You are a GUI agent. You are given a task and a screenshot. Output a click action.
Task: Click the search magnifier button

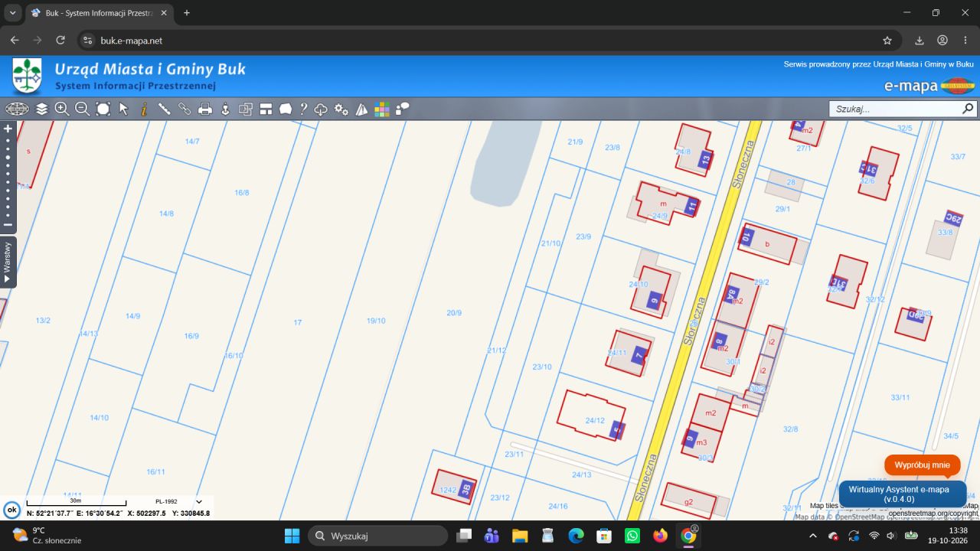click(969, 109)
